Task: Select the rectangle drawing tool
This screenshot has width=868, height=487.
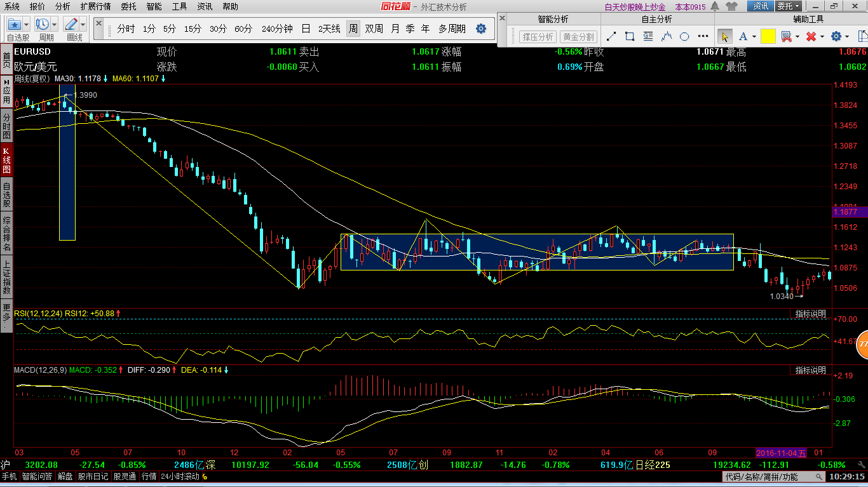Action: (x=629, y=37)
